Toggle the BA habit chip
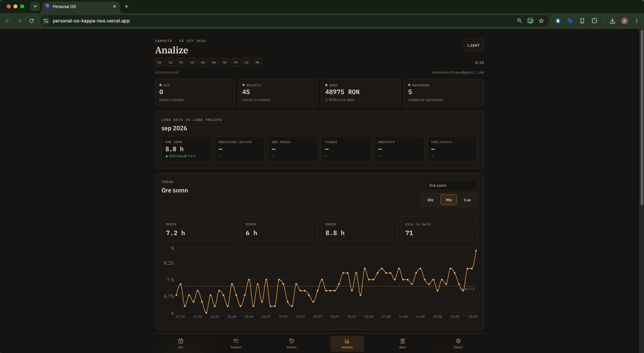Image resolution: width=644 pixels, height=353 pixels. click(214, 62)
